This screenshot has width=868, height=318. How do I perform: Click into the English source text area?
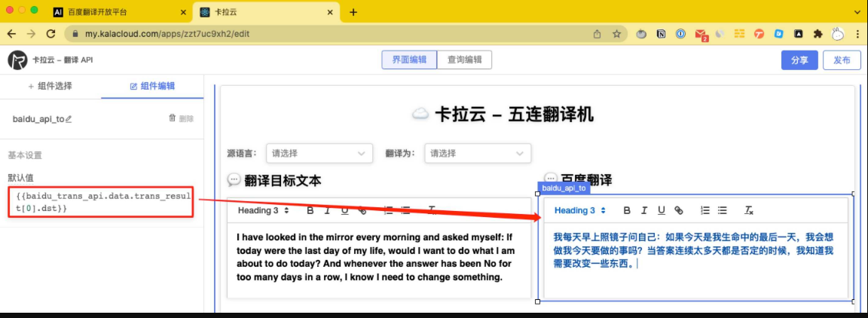pyautogui.click(x=379, y=261)
